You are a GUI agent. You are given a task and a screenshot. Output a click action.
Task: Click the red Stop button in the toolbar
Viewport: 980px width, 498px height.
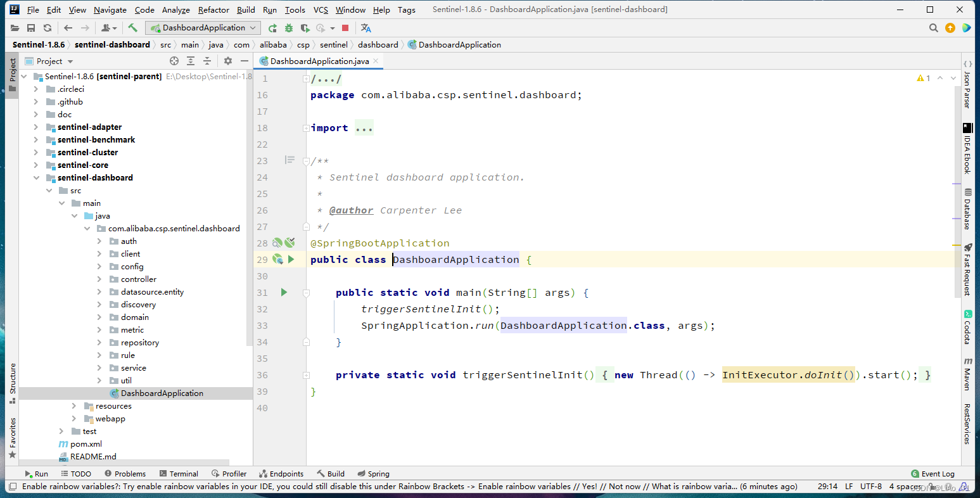pos(345,28)
